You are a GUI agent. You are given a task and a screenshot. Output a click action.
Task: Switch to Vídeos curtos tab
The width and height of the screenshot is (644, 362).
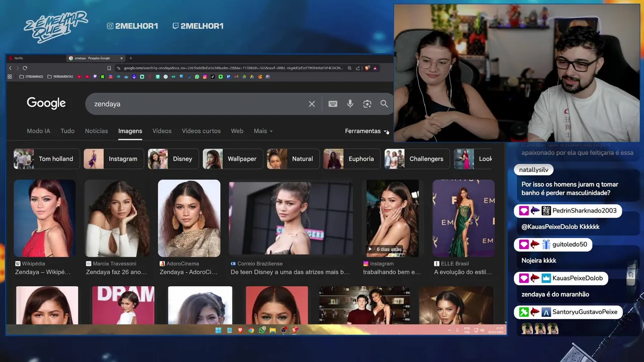(x=201, y=131)
